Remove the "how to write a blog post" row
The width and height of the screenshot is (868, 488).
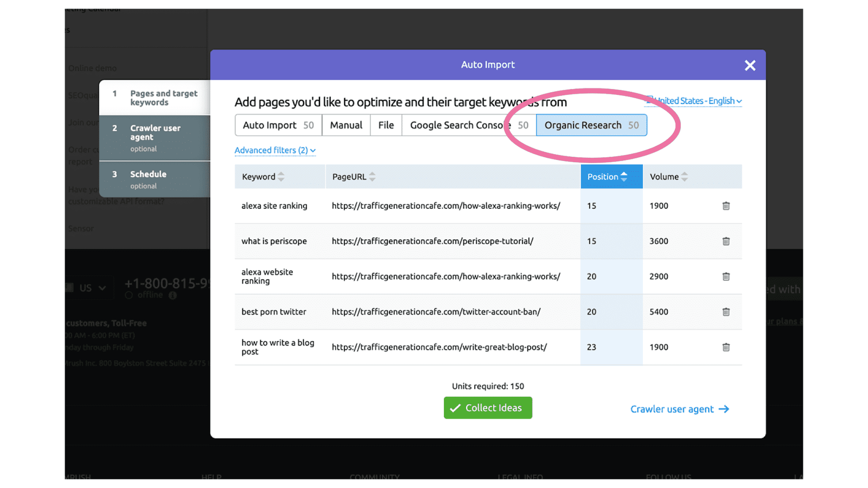(726, 347)
